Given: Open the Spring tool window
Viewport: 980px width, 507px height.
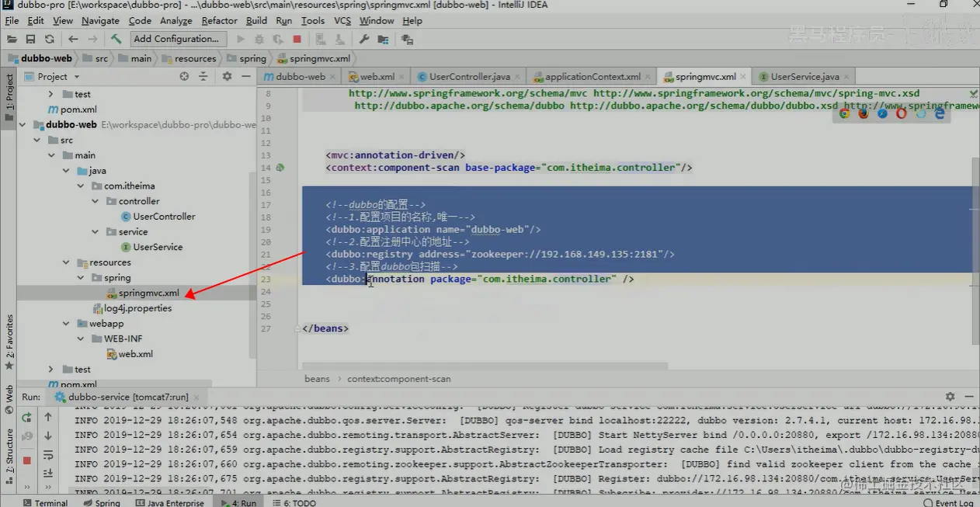Looking at the screenshot, I should (101, 502).
